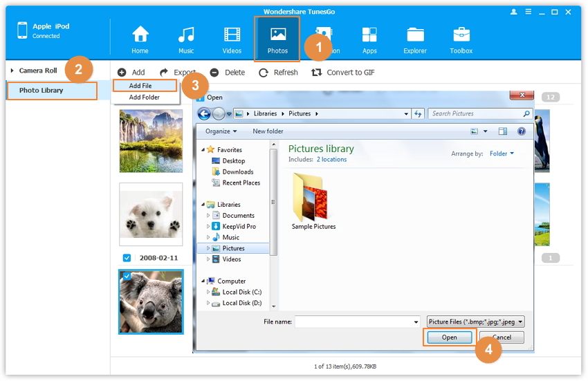
Task: Open the Picture Files type dropdown
Action: [x=475, y=322]
